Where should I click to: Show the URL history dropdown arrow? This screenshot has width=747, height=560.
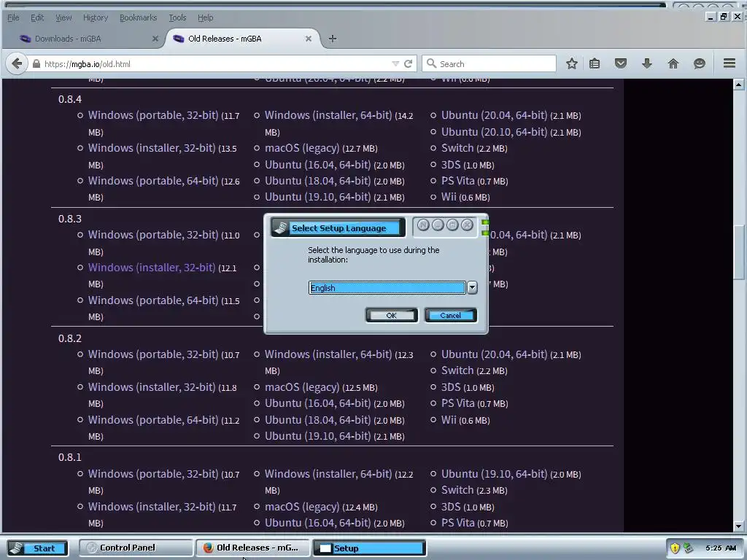pos(395,64)
